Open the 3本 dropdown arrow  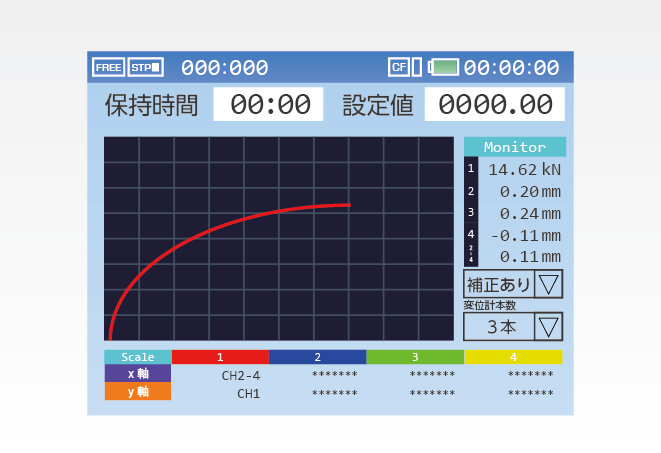coord(548,327)
